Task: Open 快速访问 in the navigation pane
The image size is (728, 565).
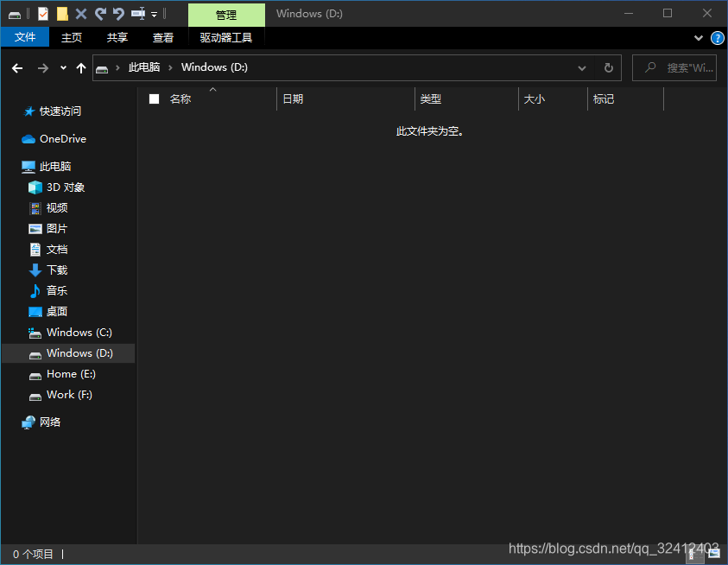Action: 60,111
